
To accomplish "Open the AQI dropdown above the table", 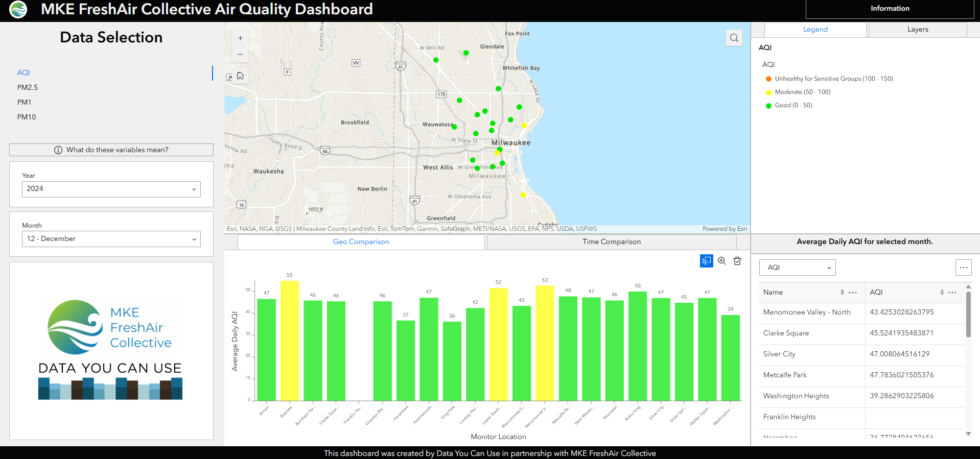I will [x=797, y=268].
